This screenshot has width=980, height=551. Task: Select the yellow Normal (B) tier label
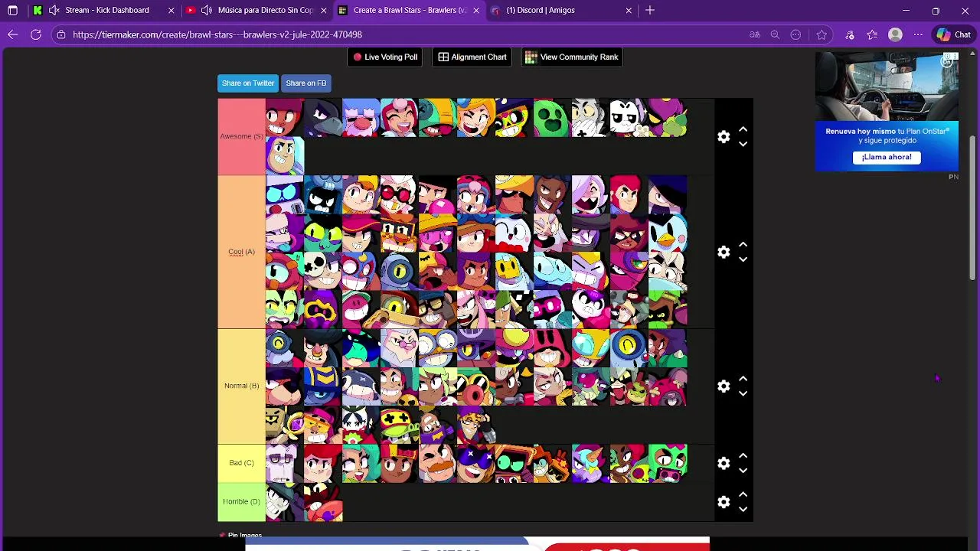coord(241,386)
